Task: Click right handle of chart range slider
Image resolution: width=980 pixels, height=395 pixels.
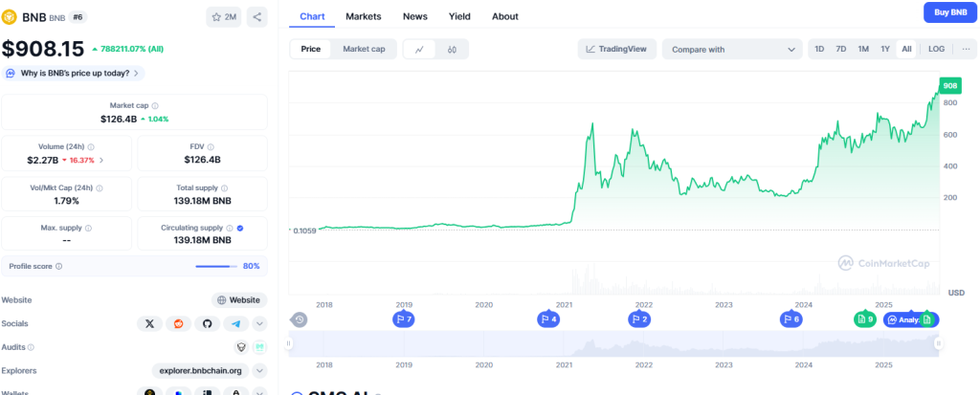Action: pos(938,343)
